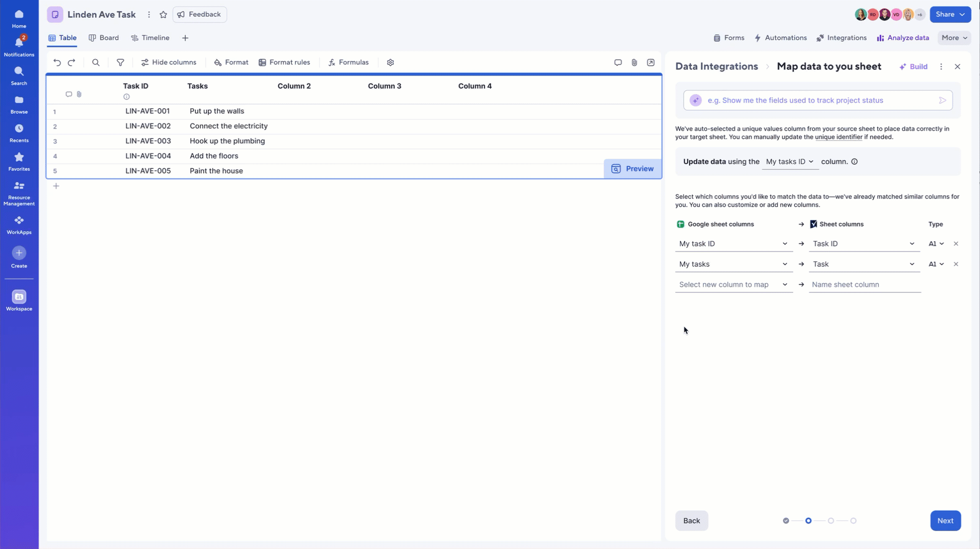Switch to the Timeline tab

point(150,38)
